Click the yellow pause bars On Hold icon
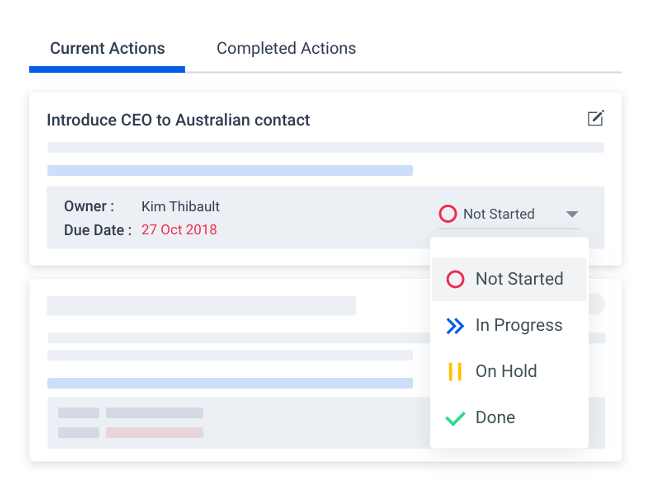The height and width of the screenshot is (499, 654). coord(455,371)
